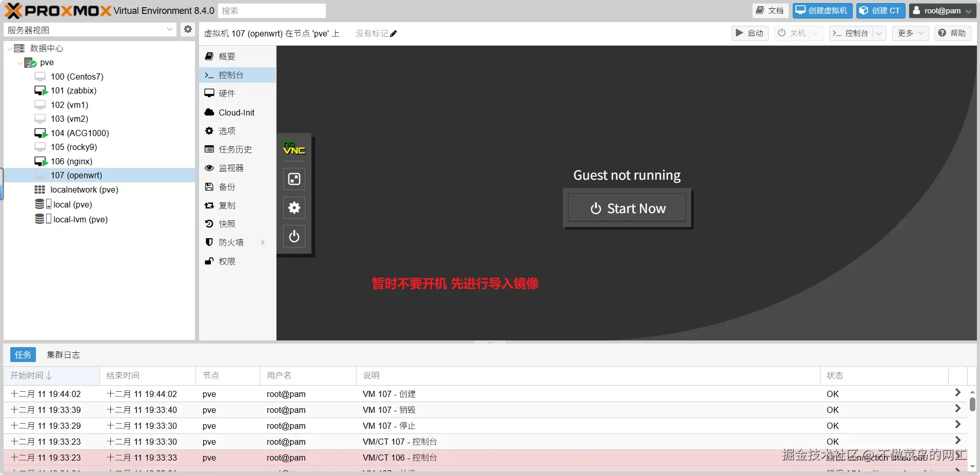Edit tags with pencil icon

[x=394, y=33]
